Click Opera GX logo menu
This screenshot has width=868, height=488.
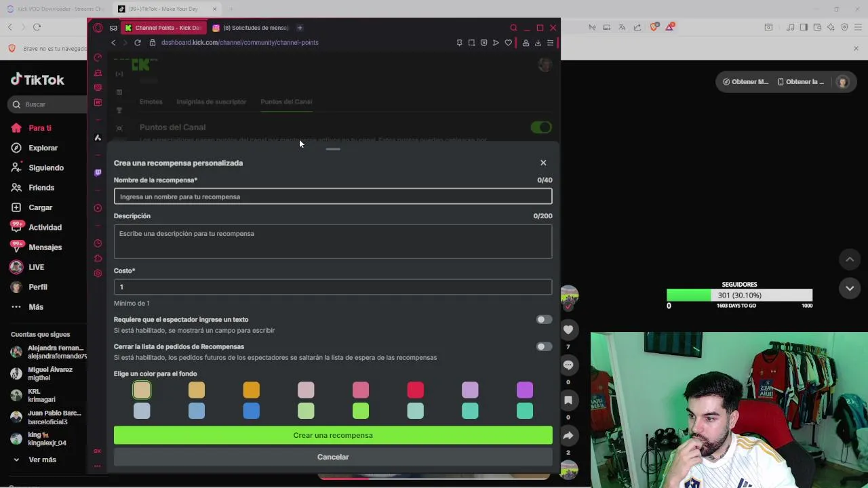98,28
